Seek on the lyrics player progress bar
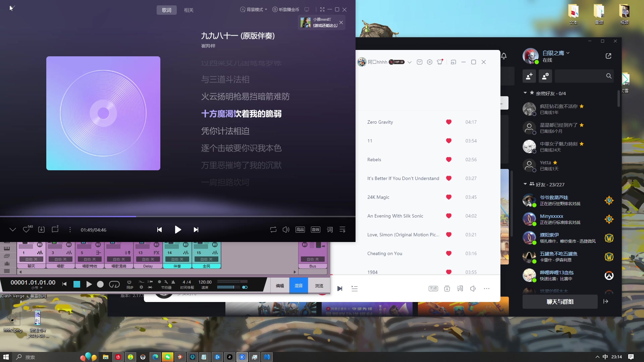The height and width of the screenshot is (362, 644). (178, 217)
